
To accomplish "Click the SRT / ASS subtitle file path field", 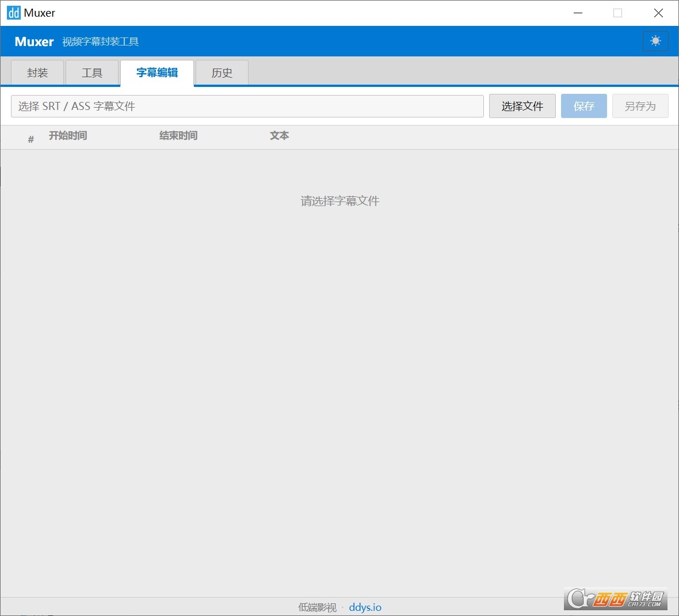I will coord(247,107).
